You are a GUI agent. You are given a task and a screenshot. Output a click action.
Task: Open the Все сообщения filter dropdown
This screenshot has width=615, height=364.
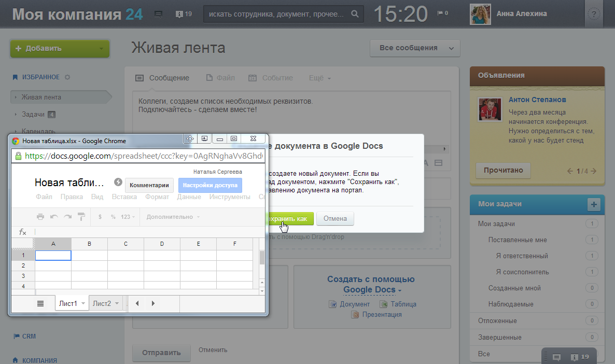click(x=415, y=48)
